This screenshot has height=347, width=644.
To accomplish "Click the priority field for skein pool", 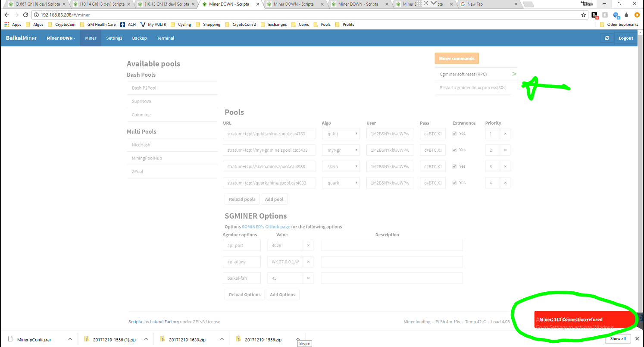I will click(493, 166).
